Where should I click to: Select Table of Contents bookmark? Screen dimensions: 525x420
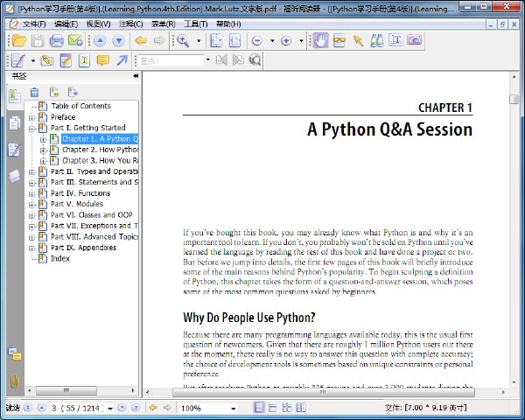pos(80,106)
